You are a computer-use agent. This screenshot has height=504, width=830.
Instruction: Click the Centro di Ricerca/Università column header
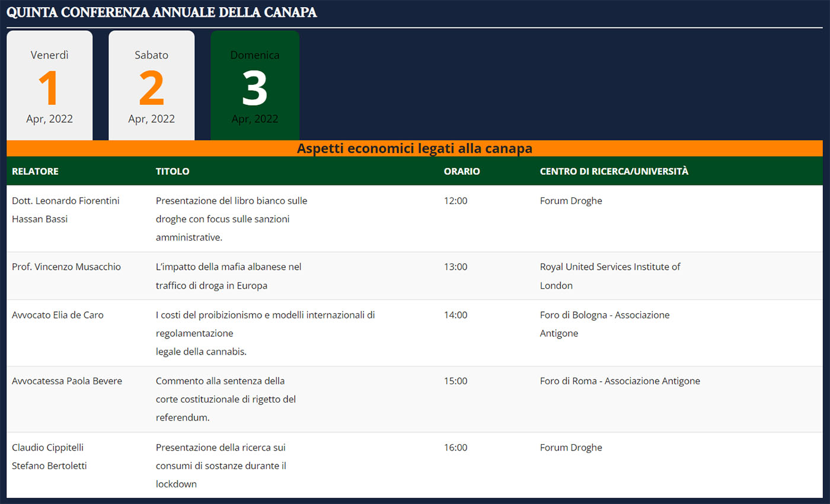[614, 171]
